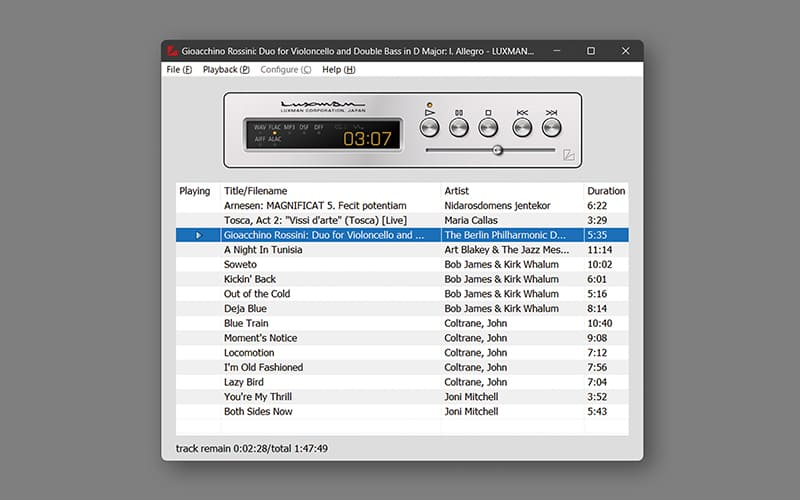Pause playback with the pause knob
The height and width of the screenshot is (500, 800).
[x=459, y=128]
